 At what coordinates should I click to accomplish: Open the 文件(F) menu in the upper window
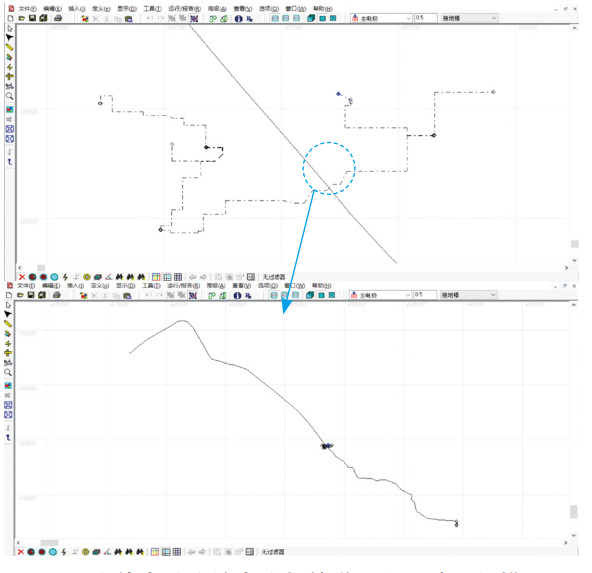pyautogui.click(x=28, y=9)
